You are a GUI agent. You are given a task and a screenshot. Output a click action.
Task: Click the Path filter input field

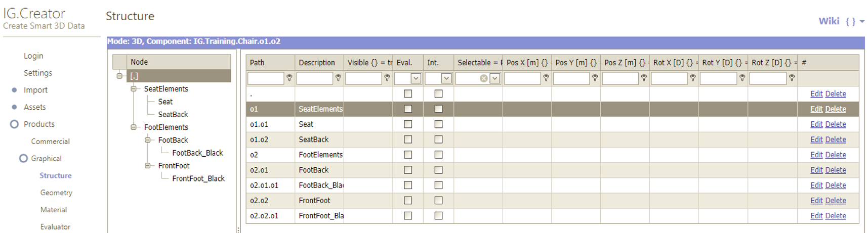tap(266, 78)
